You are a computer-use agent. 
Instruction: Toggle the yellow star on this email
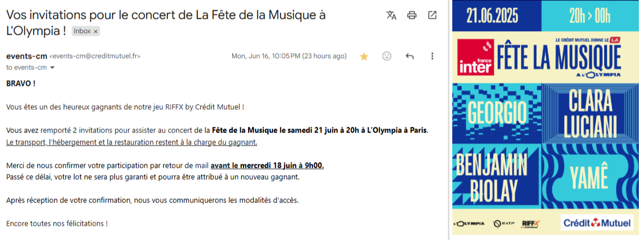(364, 57)
